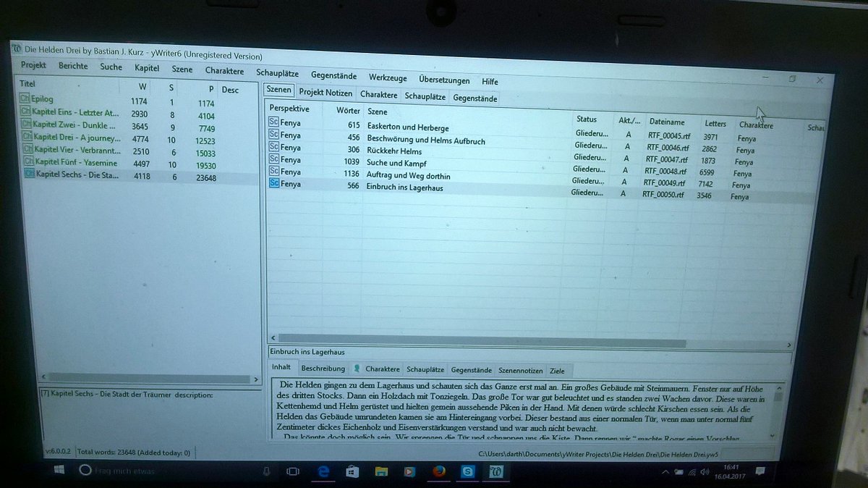Open the Berichte menu
This screenshot has width=868, height=488.
(73, 66)
